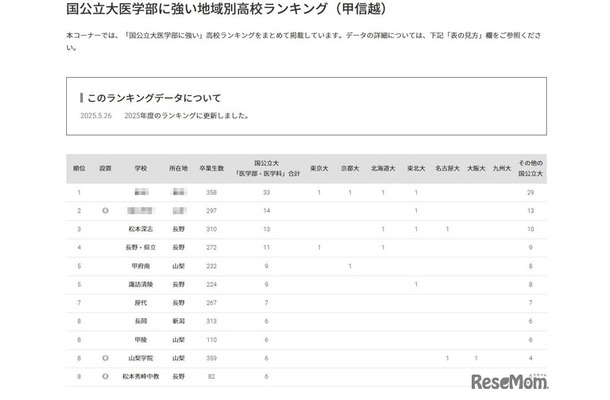Click the 学校 column header

[x=140, y=168]
